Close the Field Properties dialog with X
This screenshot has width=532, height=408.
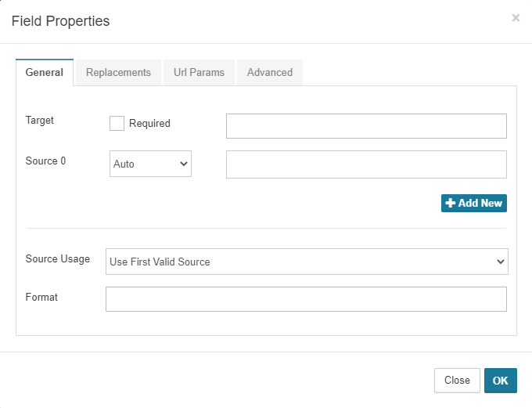tap(516, 18)
